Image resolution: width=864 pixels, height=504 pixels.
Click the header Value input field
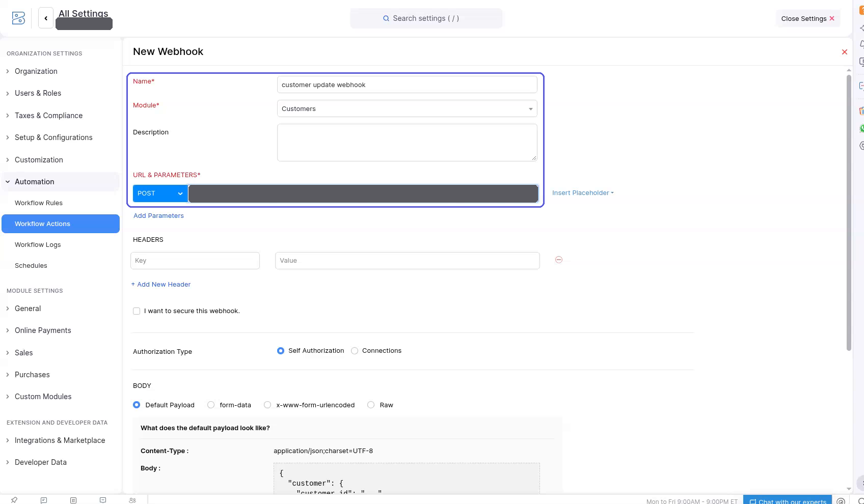click(408, 261)
